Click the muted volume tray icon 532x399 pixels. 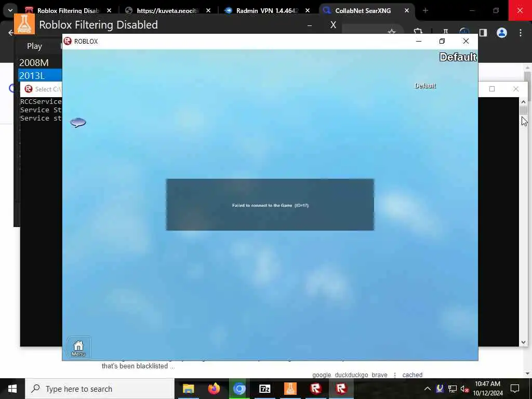(464, 389)
